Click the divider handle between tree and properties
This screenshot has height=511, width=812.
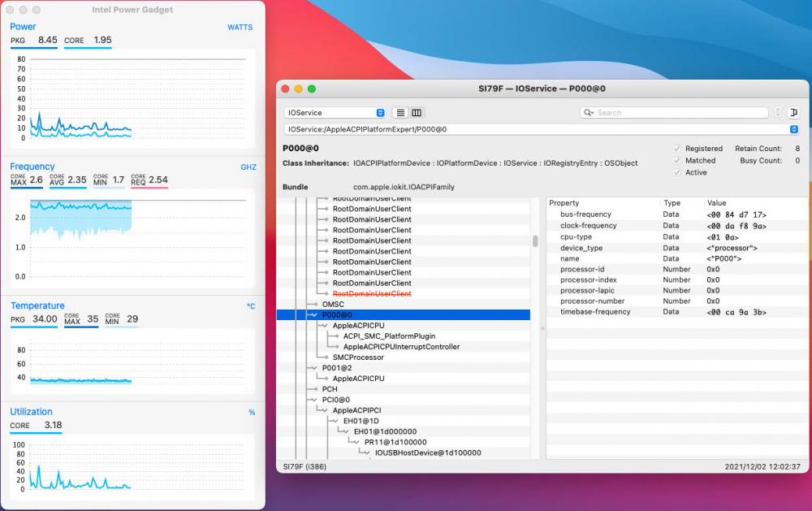tap(542, 328)
